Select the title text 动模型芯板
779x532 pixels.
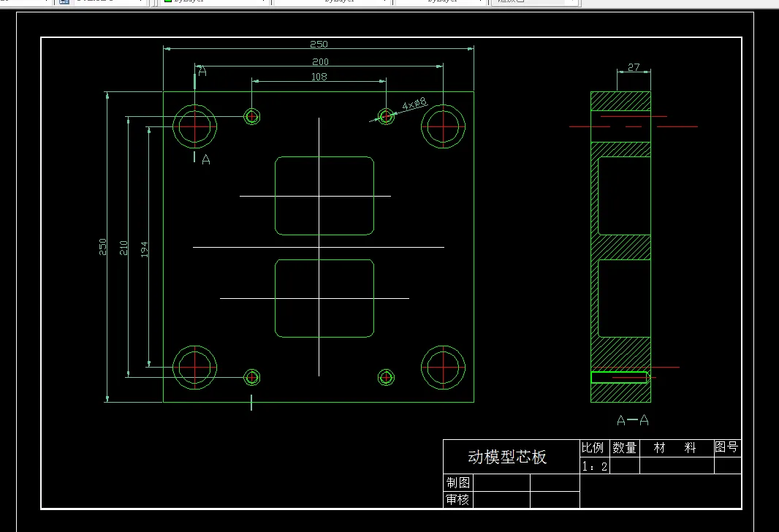tap(507, 457)
